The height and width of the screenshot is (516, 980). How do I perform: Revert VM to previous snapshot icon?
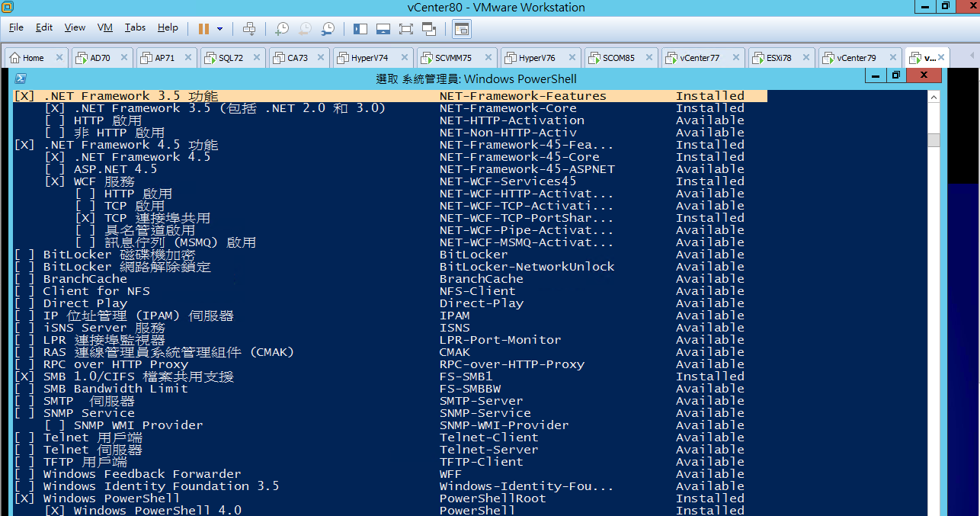click(x=305, y=29)
